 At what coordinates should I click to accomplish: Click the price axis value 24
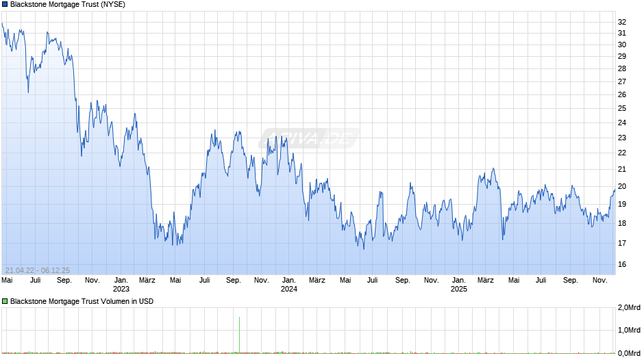[622, 123]
